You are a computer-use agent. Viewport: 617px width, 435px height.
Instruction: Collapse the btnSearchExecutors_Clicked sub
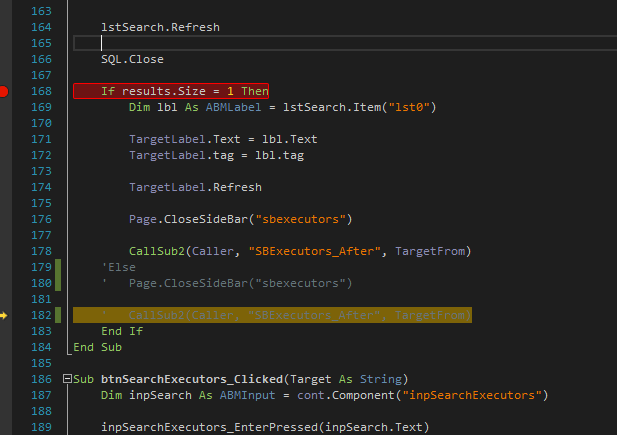67,379
